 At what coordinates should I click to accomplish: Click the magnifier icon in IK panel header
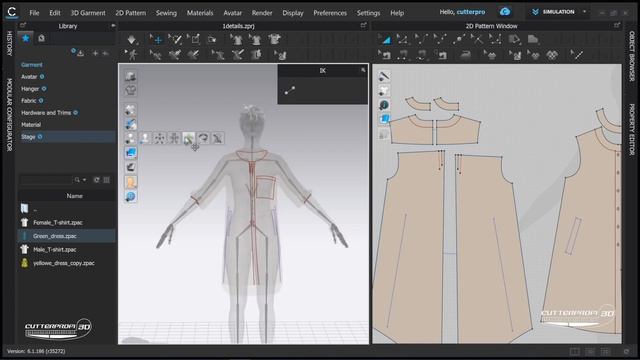click(x=363, y=70)
